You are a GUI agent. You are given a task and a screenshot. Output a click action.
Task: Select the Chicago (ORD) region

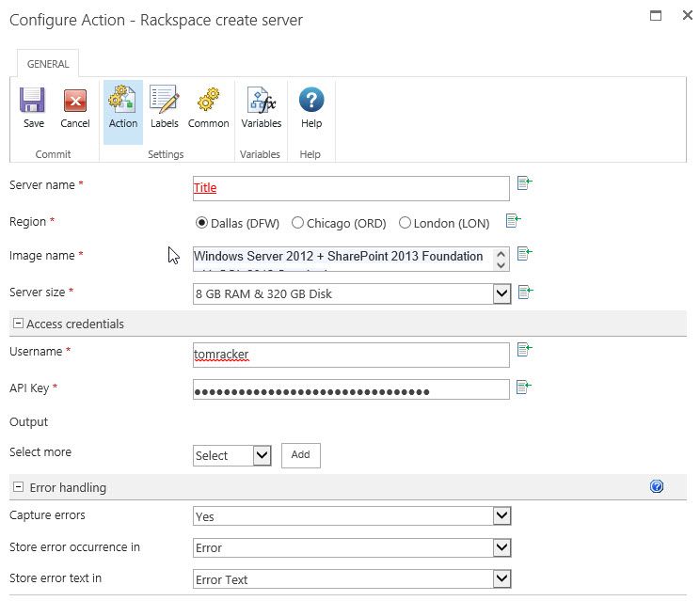[x=297, y=222]
